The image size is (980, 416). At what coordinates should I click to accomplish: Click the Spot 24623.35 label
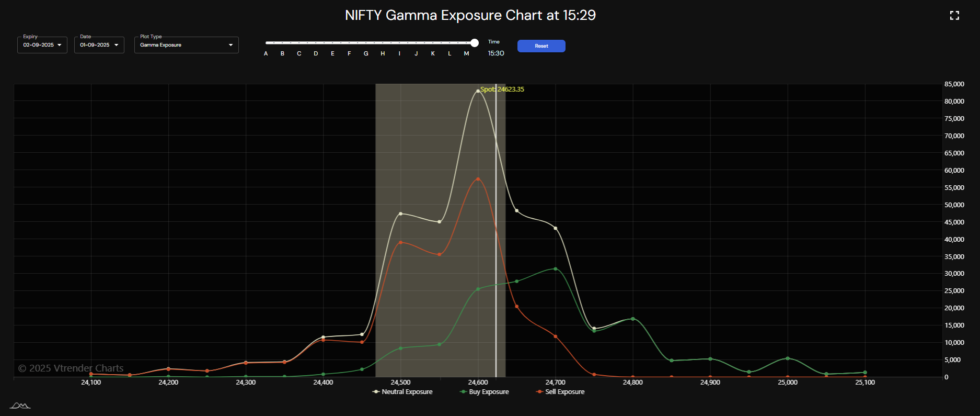[502, 89]
